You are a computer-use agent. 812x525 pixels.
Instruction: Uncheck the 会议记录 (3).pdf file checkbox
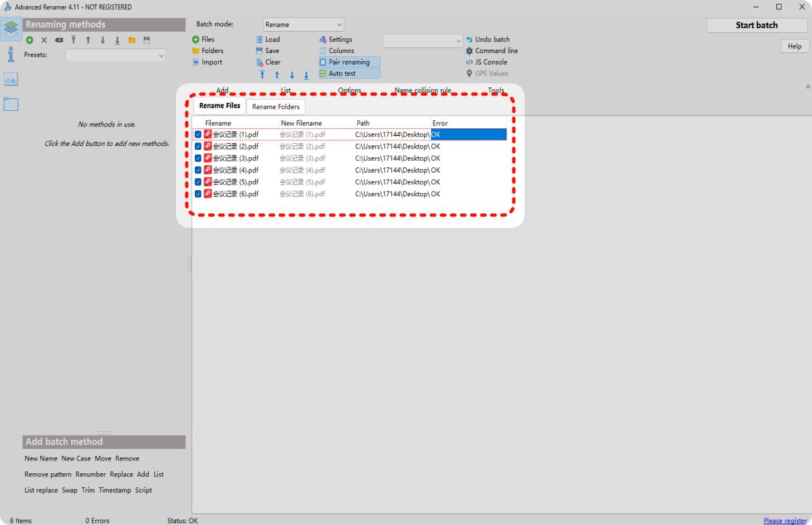(x=198, y=158)
